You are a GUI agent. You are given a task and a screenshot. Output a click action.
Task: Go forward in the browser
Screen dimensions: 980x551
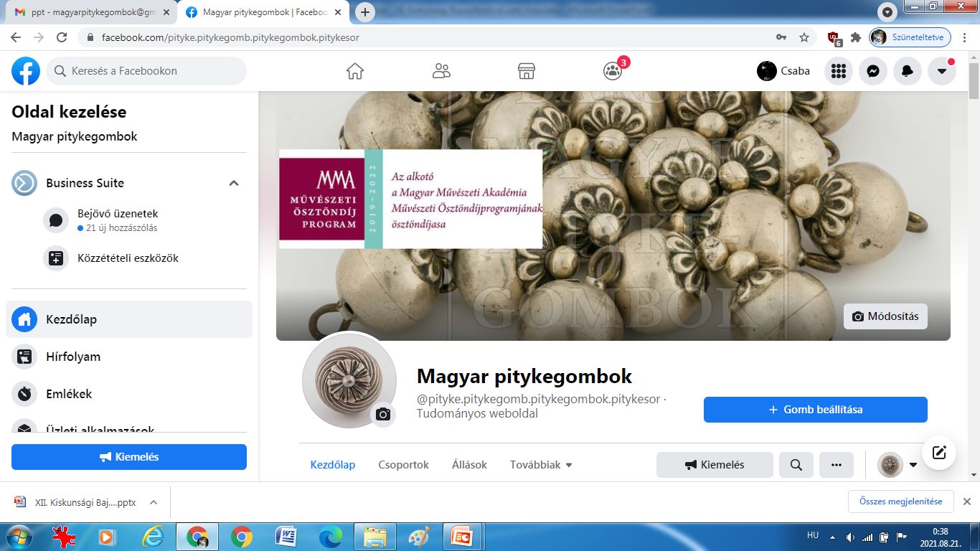tap(39, 37)
